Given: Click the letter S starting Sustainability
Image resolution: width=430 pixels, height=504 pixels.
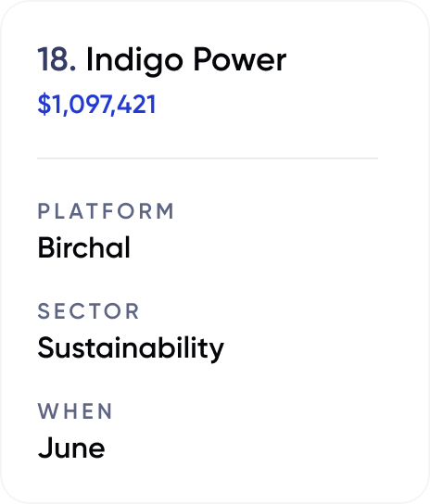Looking at the screenshot, I should pyautogui.click(x=46, y=347).
